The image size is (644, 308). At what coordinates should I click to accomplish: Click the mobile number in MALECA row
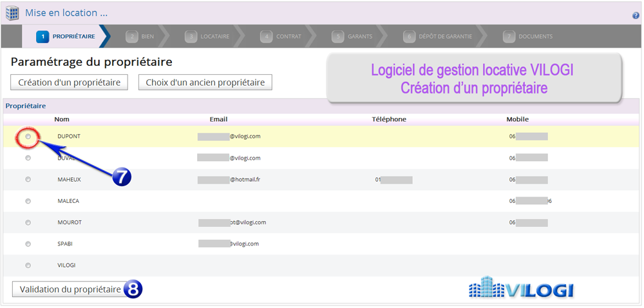pos(530,201)
